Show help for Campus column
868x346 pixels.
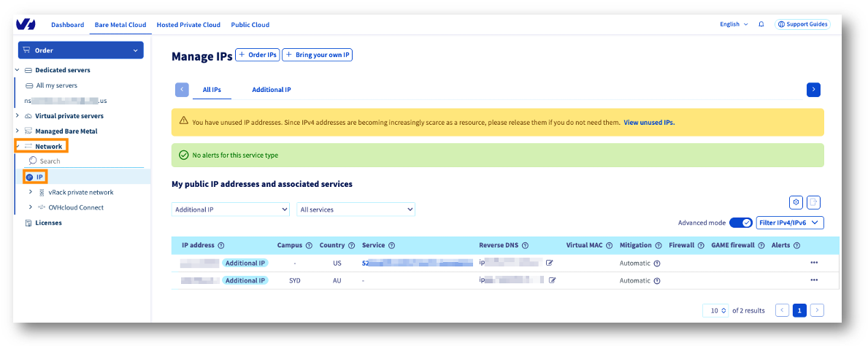click(x=309, y=245)
